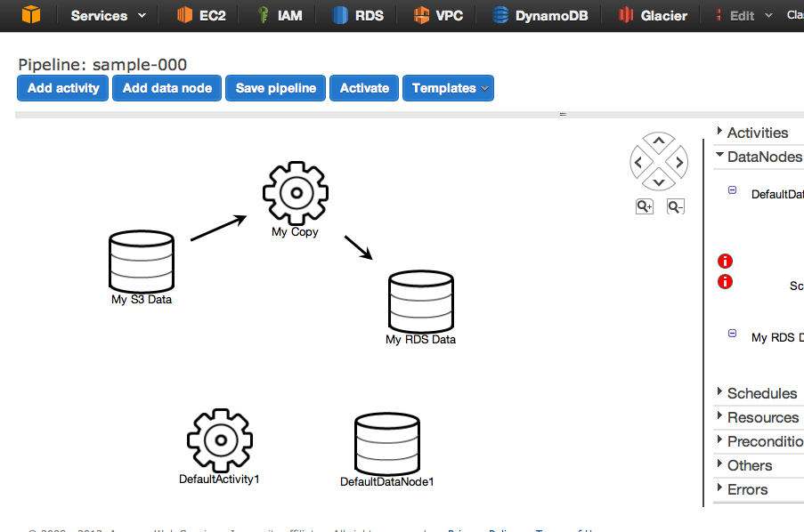
Task: Expand the Activities section
Action: (x=757, y=132)
